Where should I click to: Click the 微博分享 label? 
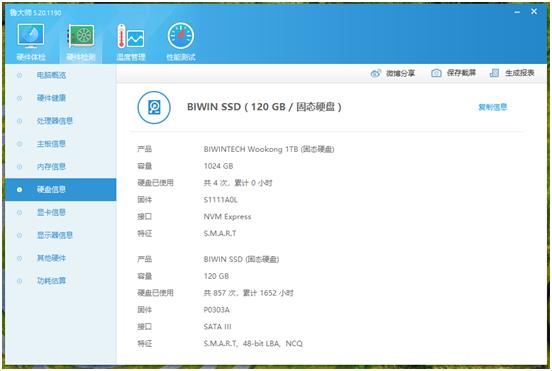click(x=400, y=73)
